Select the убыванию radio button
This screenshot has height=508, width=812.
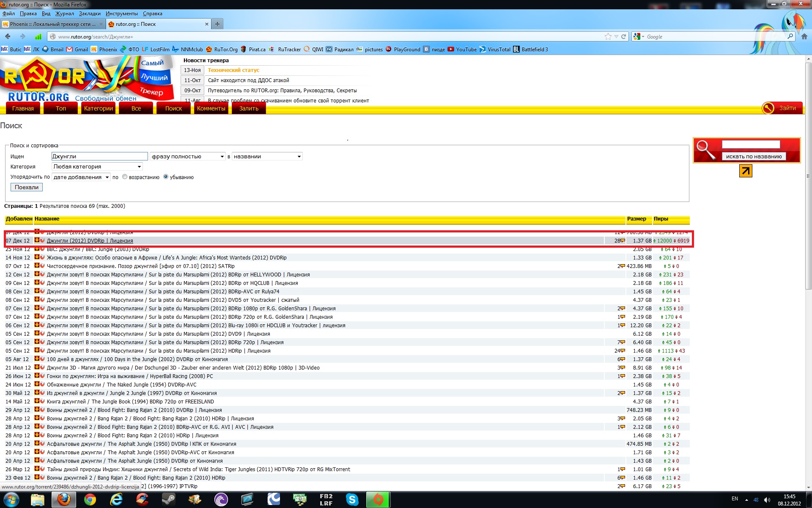coord(166,177)
